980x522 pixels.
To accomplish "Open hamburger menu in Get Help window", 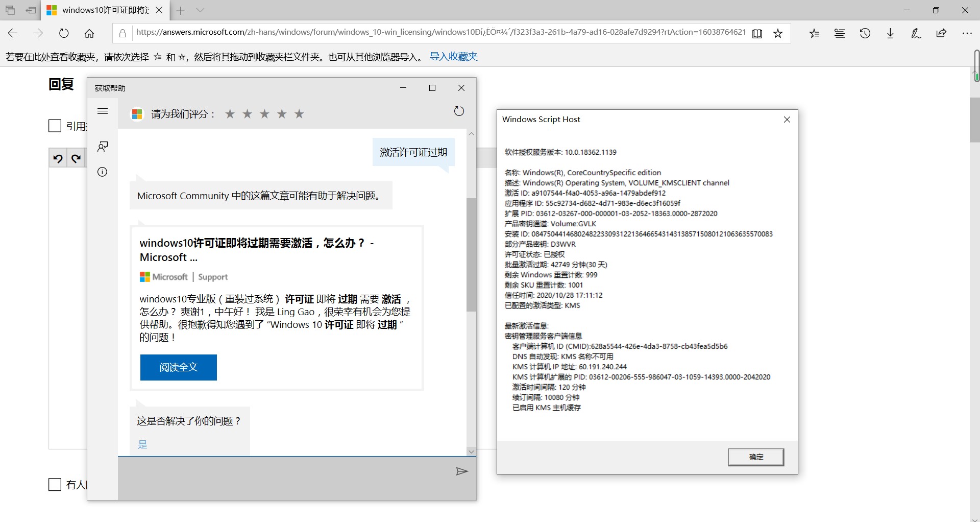I will pos(103,111).
